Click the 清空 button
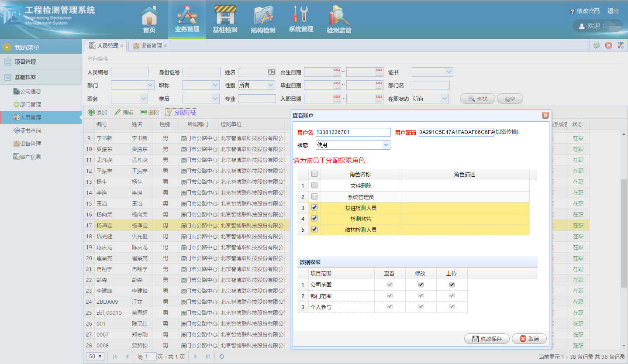 click(510, 99)
